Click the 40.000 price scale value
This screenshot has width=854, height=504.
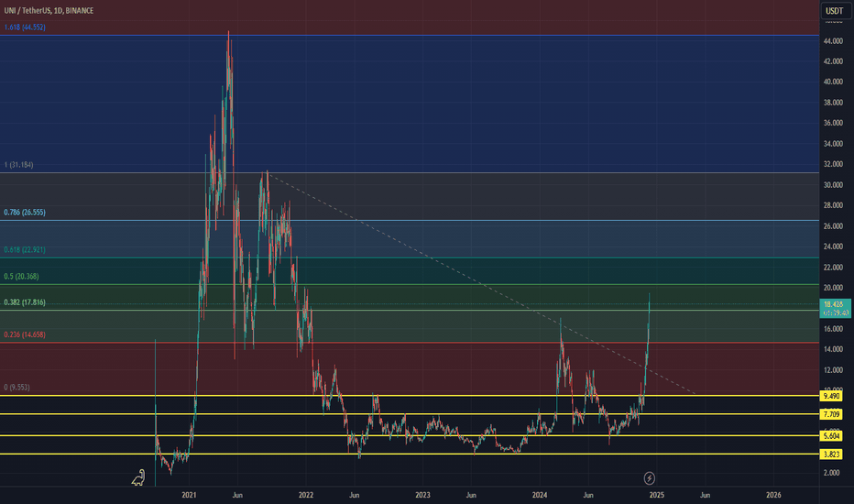(833, 82)
